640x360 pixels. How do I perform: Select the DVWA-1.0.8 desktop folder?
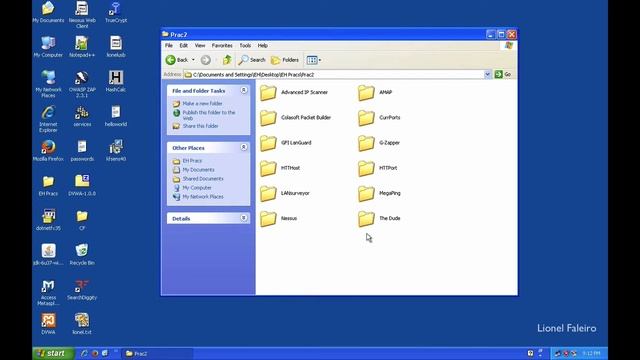point(82,185)
